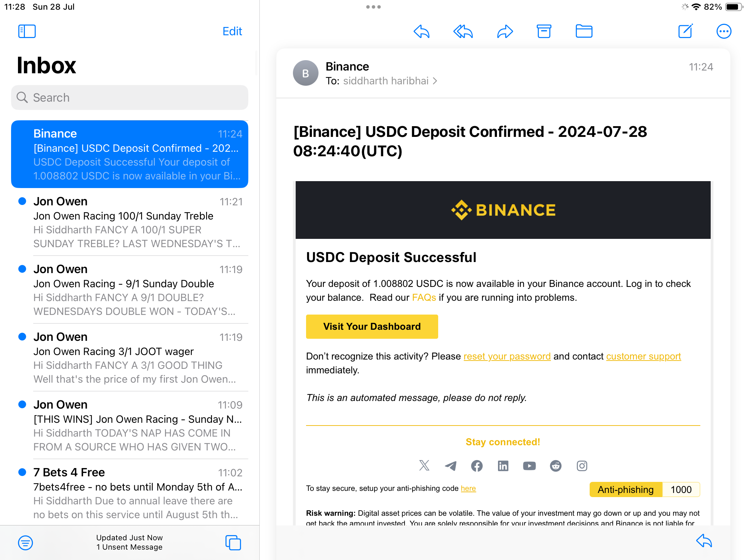Tap the battery indicator in status bar
Screen dimensions: 747x560
tap(734, 7)
